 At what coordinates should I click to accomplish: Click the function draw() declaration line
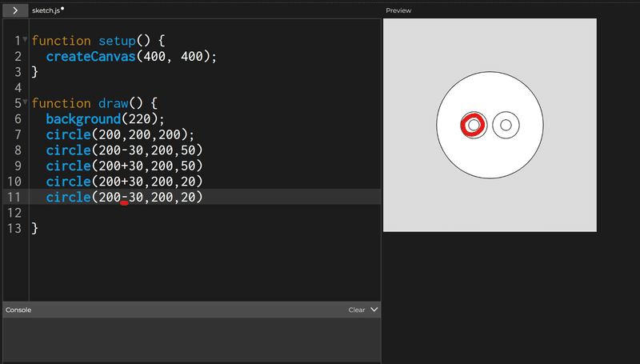click(94, 103)
